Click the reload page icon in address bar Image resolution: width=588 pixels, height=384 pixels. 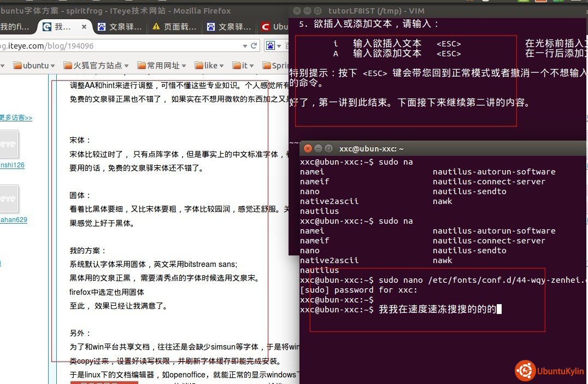(x=254, y=46)
